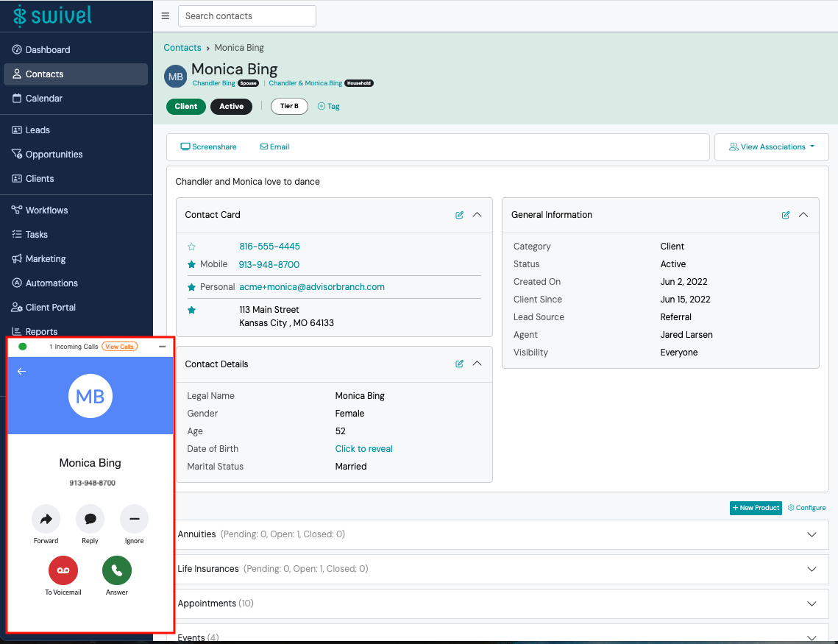Click the Swivel logo
The height and width of the screenshot is (644, 838).
tap(52, 15)
